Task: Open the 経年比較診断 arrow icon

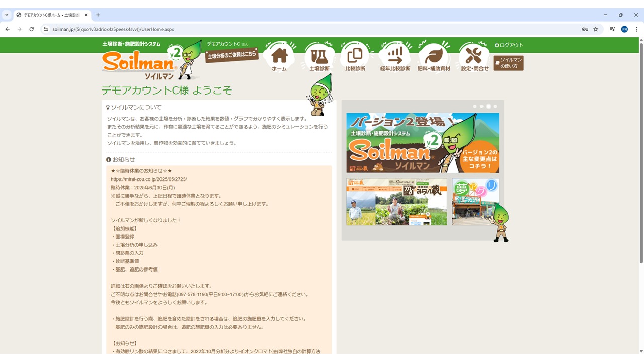Action: pyautogui.click(x=395, y=56)
